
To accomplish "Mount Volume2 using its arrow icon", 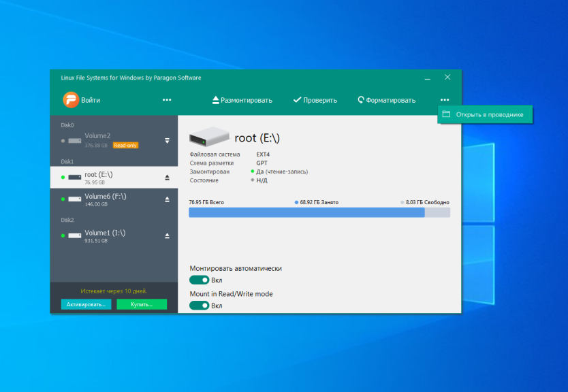I will [x=167, y=141].
